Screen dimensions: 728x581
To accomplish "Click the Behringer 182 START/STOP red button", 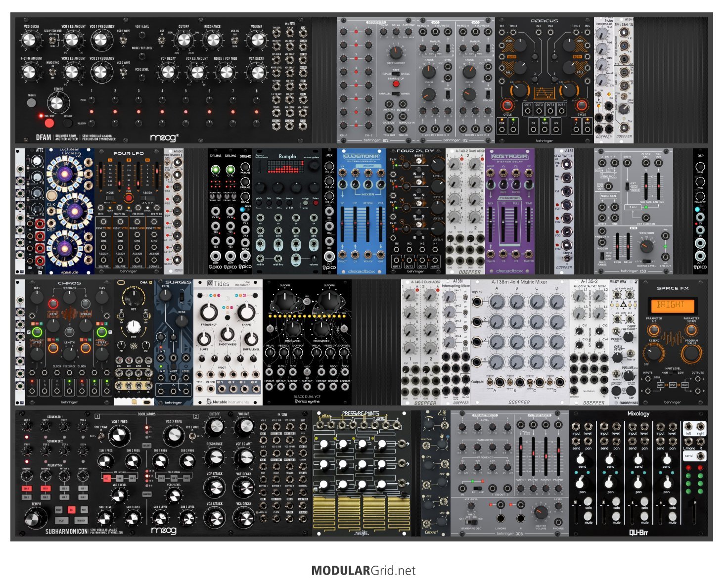I will pos(396,84).
